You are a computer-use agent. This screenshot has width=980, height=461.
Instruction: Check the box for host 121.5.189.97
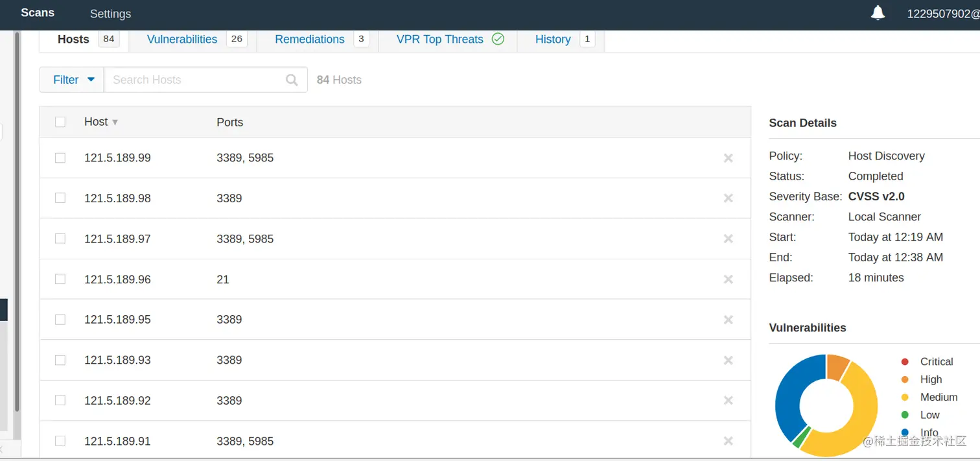click(60, 239)
